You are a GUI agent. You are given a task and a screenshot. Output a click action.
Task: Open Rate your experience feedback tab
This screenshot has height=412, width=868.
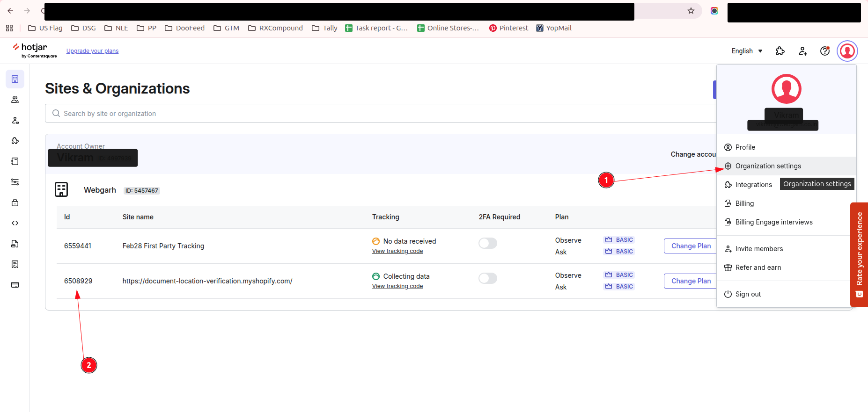[859, 255]
